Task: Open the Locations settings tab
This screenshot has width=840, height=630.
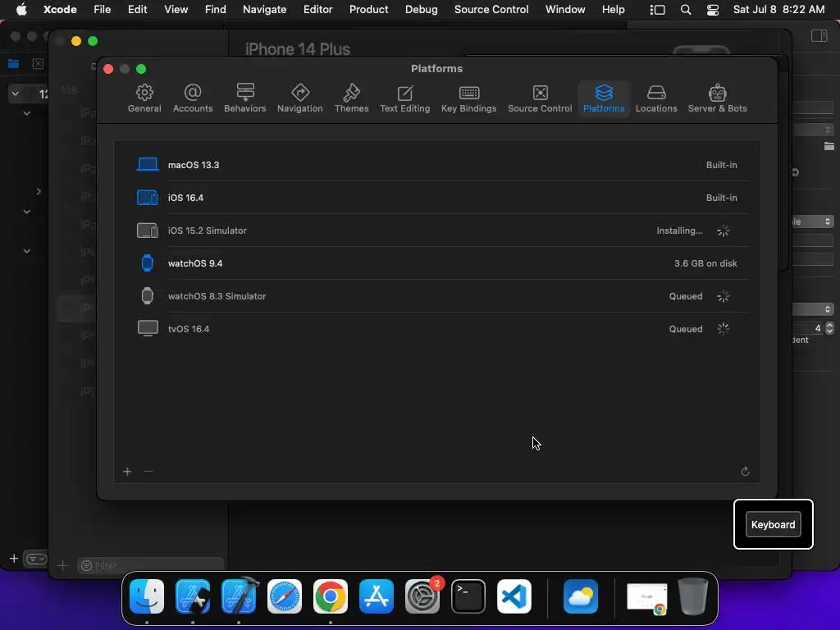Action: click(656, 98)
